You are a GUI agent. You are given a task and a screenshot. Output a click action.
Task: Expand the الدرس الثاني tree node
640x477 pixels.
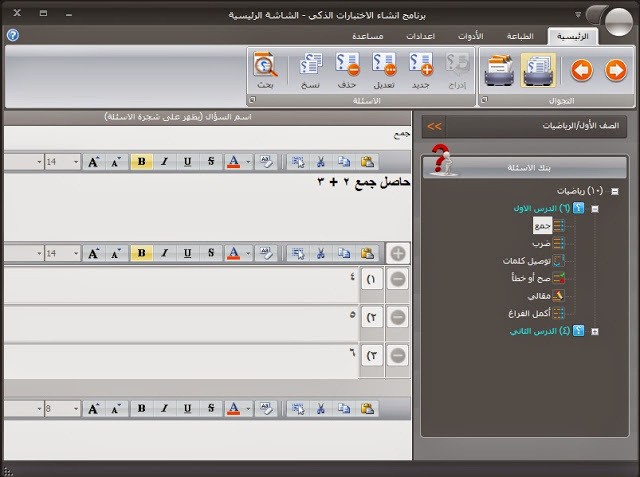595,331
